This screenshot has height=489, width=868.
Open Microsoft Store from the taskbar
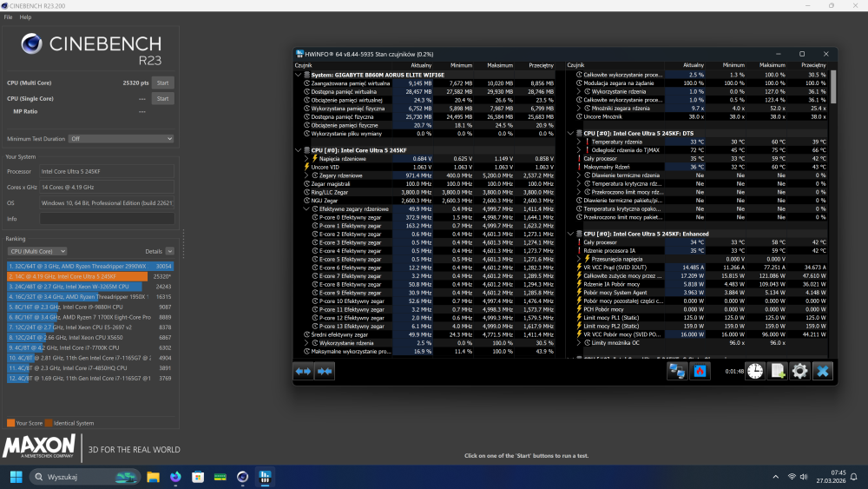pyautogui.click(x=198, y=477)
